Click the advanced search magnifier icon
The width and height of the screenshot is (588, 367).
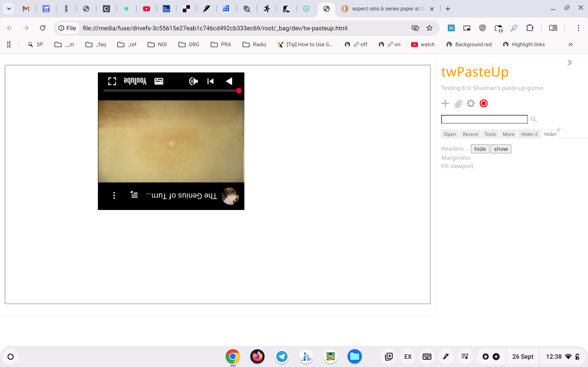pyautogui.click(x=533, y=119)
